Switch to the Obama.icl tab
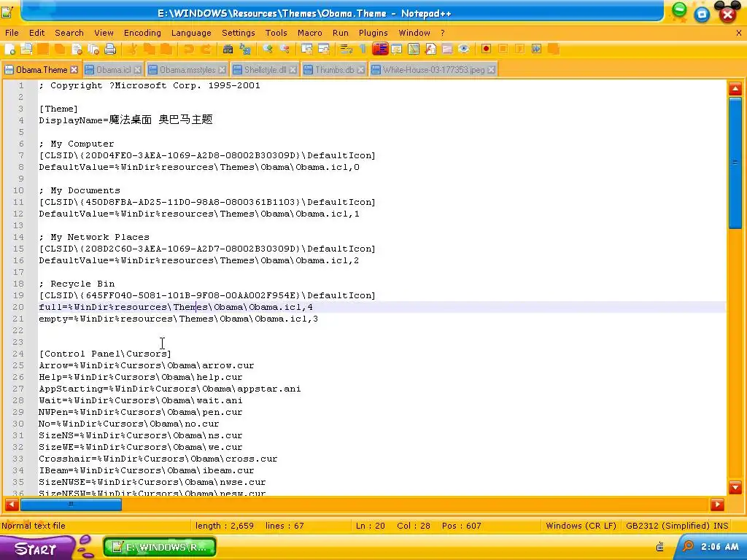This screenshot has width=747, height=560. click(113, 70)
